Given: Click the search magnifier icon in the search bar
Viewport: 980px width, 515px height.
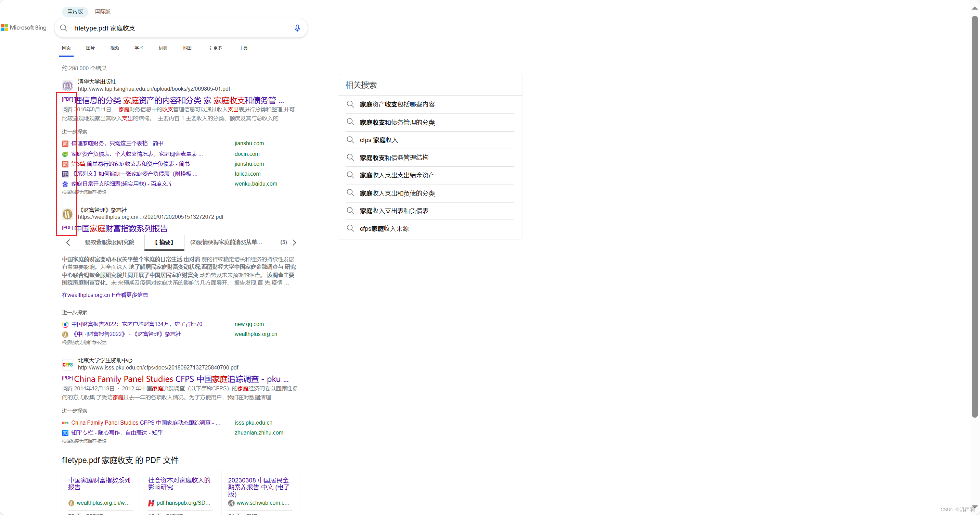Looking at the screenshot, I should [x=64, y=28].
